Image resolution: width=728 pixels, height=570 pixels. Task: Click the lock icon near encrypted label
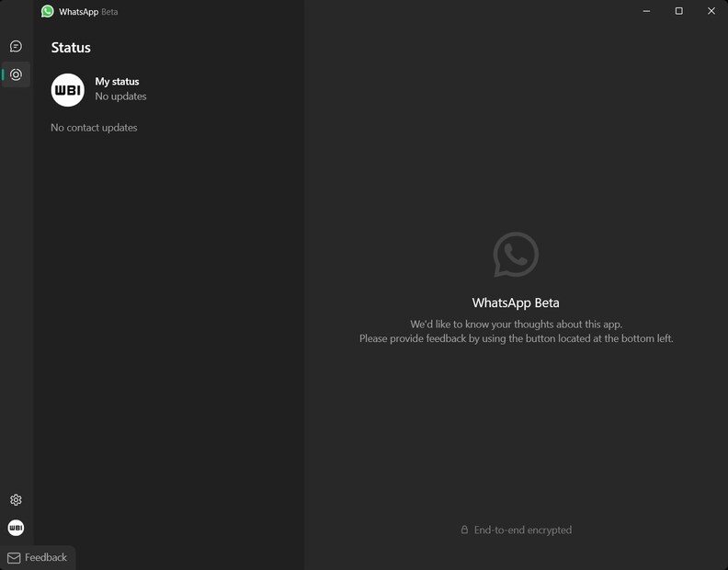464,530
